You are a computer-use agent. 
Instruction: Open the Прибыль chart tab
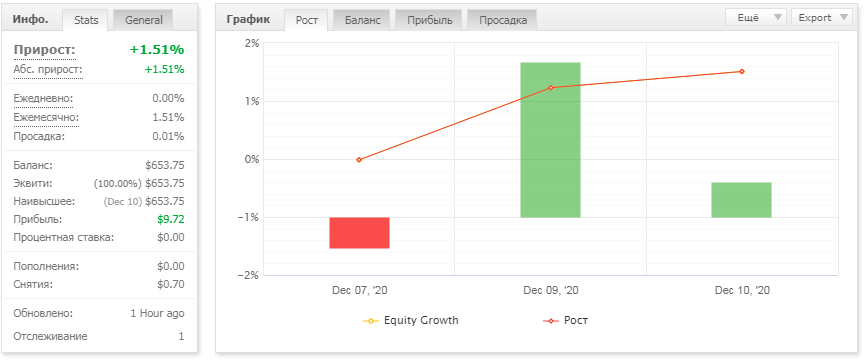pyautogui.click(x=430, y=20)
